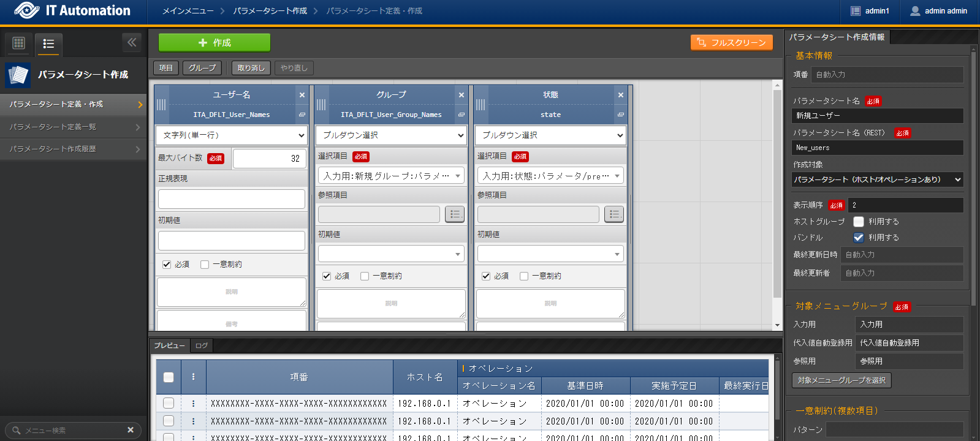980x441 pixels.
Task: Click the vertical scrollbar of the editor area
Action: [777, 196]
